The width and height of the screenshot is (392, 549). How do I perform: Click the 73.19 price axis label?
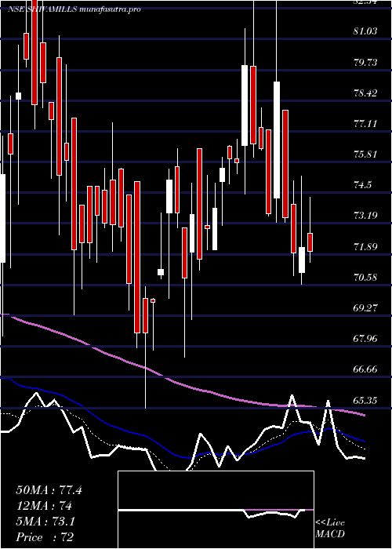(365, 216)
